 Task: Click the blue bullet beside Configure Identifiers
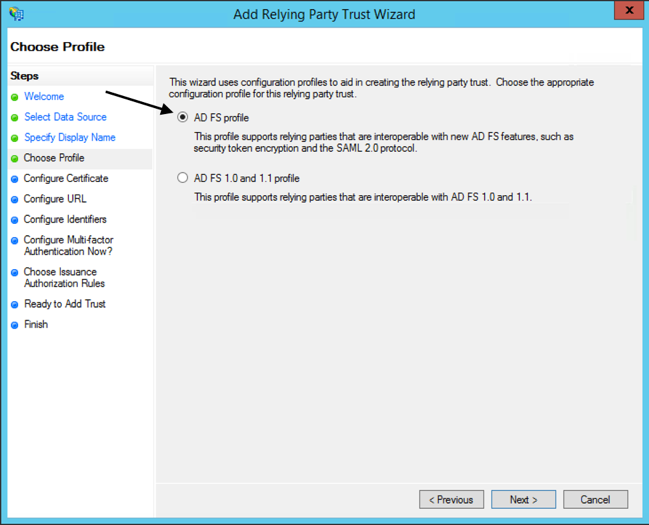tap(15, 220)
